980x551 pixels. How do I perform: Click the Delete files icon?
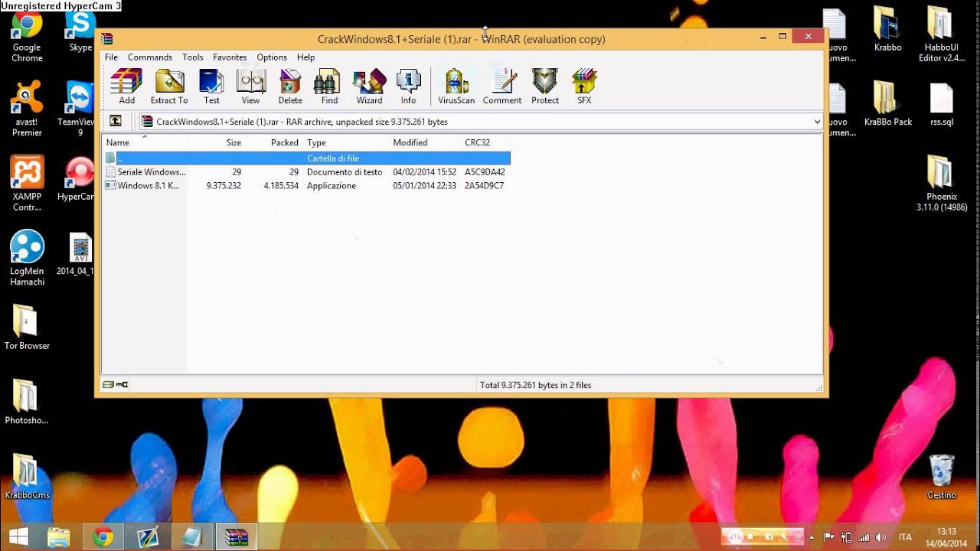[290, 86]
